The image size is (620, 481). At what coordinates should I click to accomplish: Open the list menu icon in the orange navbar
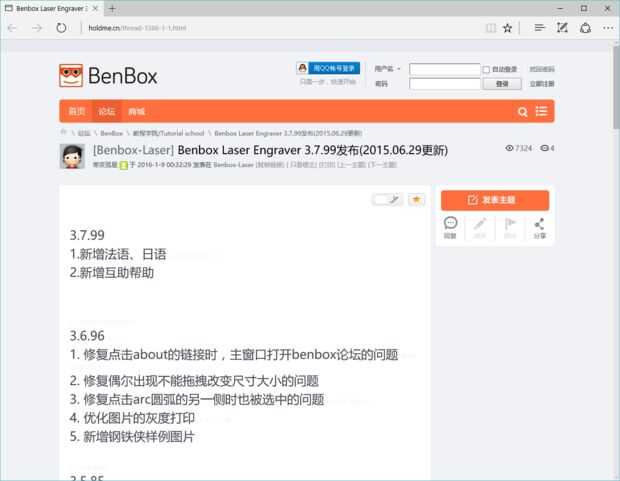click(x=541, y=111)
